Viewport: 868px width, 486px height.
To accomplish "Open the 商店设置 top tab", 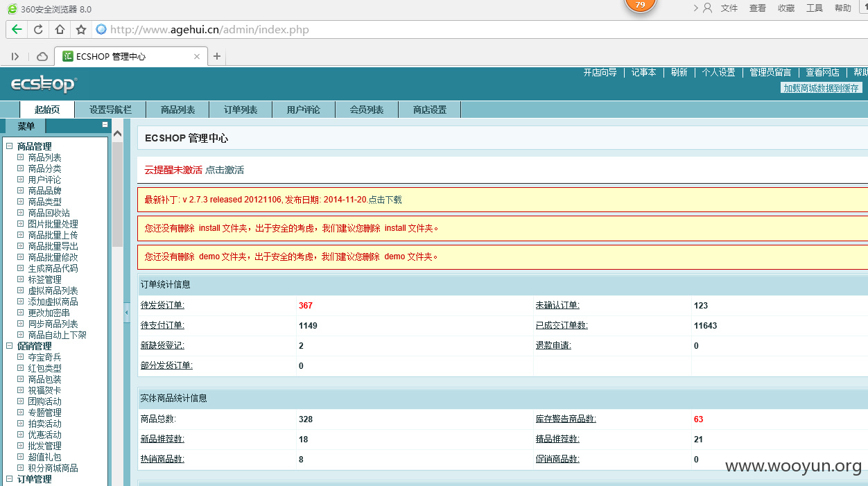I will tap(430, 110).
